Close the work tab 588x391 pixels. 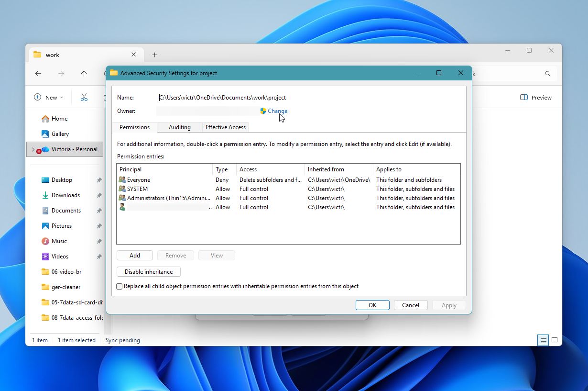click(134, 55)
